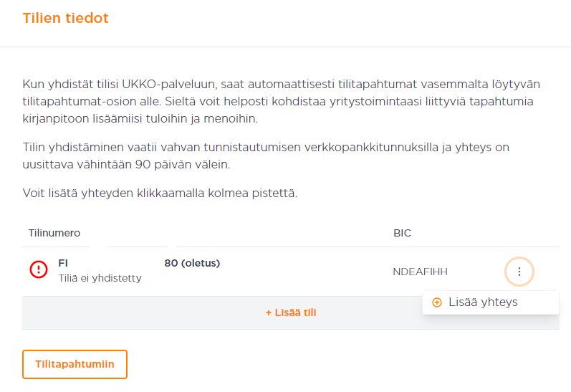Click the word UKKO-palveluun in the description
This screenshot has width=571, height=392.
tap(169, 84)
